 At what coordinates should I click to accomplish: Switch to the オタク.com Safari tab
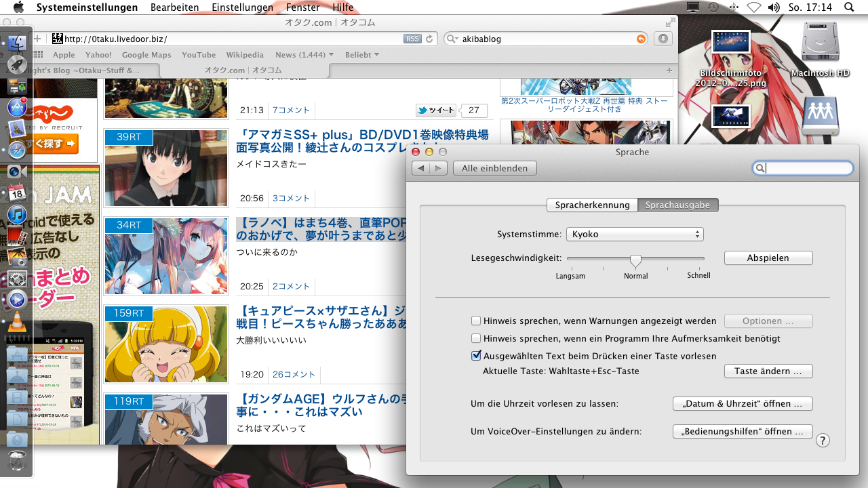[x=243, y=70]
